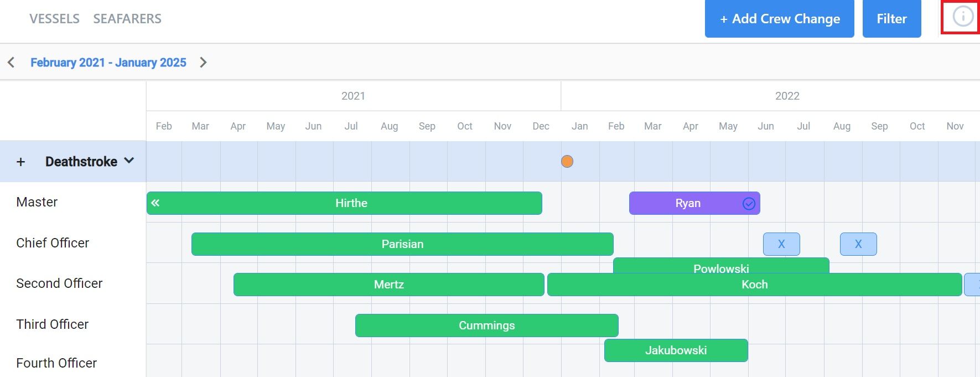Go to the previous date range
Viewport: 980px width, 377px height.
pyautogui.click(x=11, y=63)
